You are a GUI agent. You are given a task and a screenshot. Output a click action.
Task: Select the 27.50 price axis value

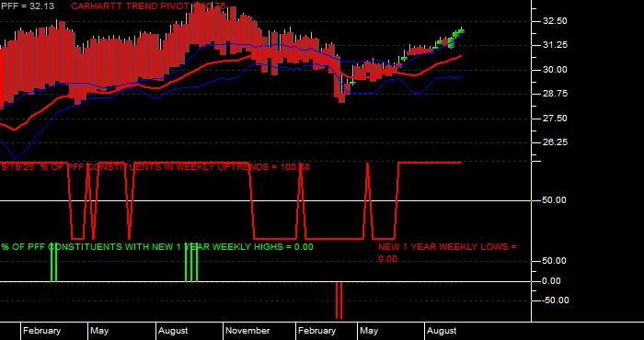pyautogui.click(x=556, y=119)
